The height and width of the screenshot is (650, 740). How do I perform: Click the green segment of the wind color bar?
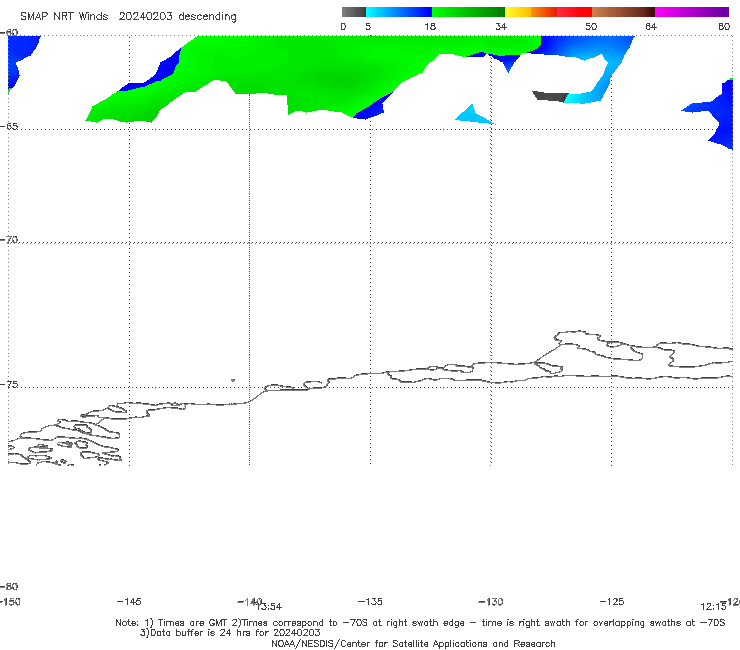tap(468, 12)
